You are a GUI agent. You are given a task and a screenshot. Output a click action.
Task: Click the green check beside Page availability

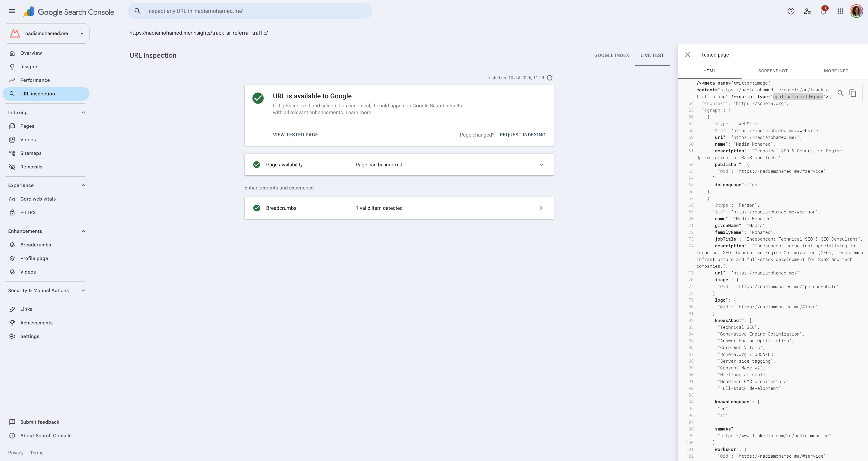[256, 164]
